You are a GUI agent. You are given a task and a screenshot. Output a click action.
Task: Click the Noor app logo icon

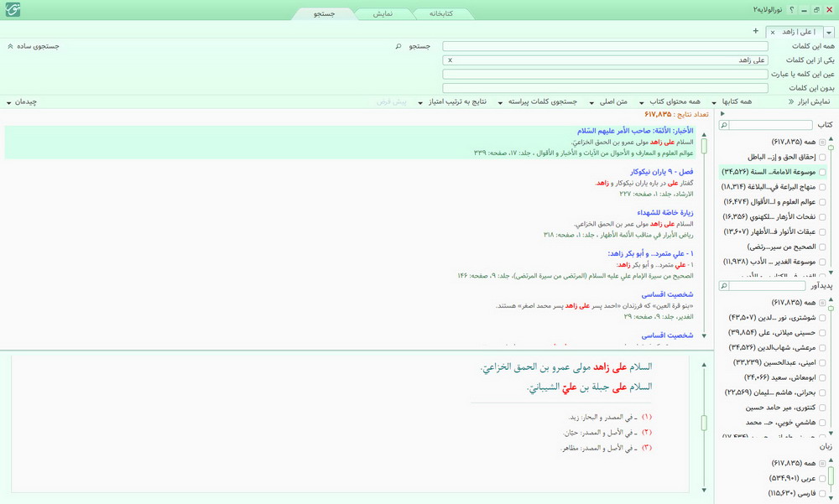13,9
